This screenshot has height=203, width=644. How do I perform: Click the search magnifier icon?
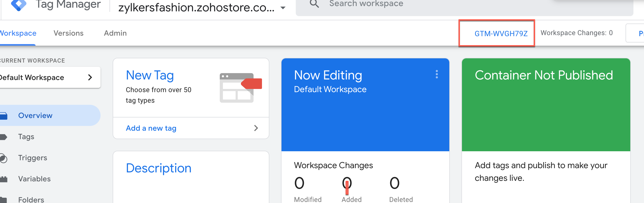[314, 4]
